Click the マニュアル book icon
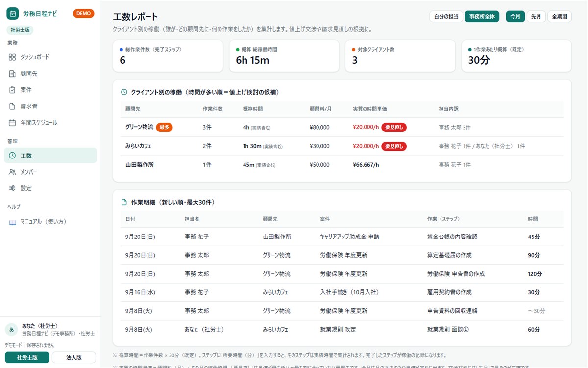This screenshot has width=588, height=368. click(x=13, y=222)
